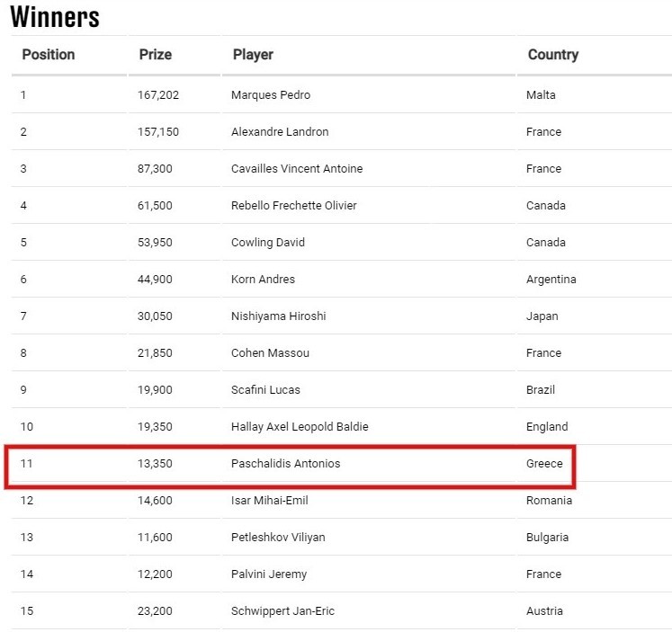
Task: Click on Alexandre Landron's name
Action: (x=280, y=132)
